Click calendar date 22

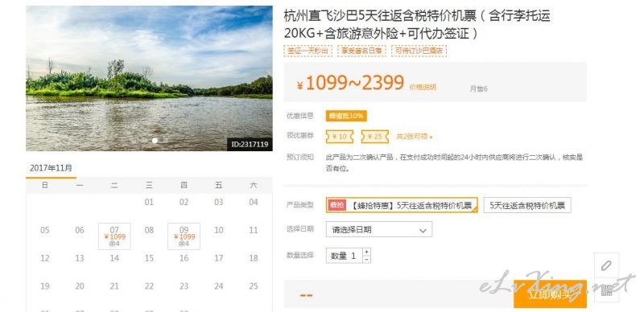(149, 286)
